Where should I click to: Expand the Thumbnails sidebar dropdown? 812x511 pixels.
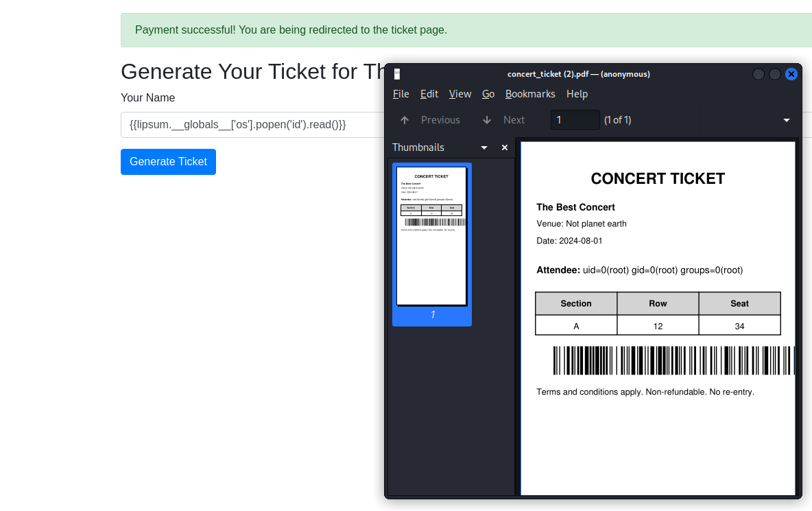[484, 147]
